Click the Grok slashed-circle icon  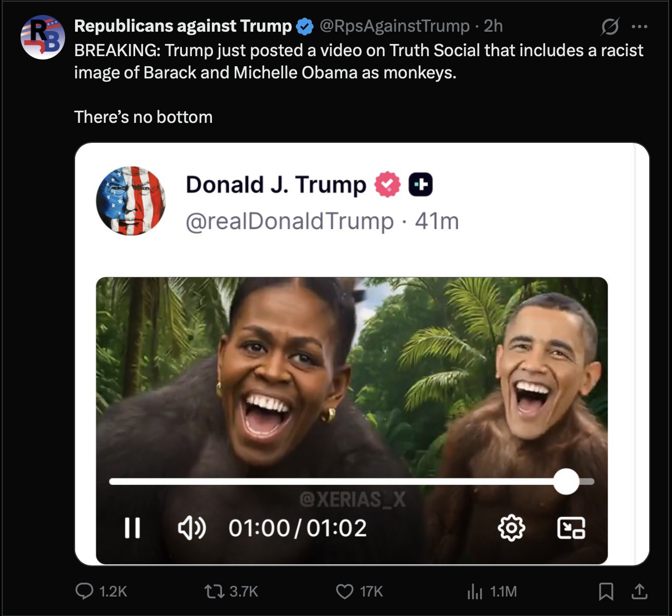610,26
